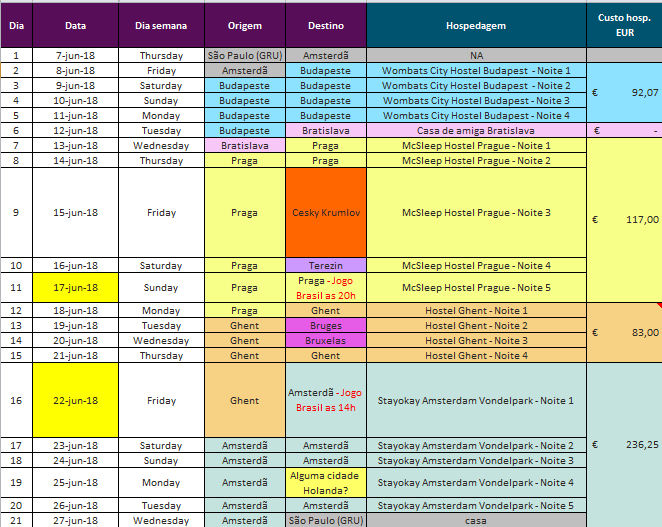Click the Alguma cidade Holanda? cell
The width and height of the screenshot is (662, 527).
pyautogui.click(x=325, y=482)
